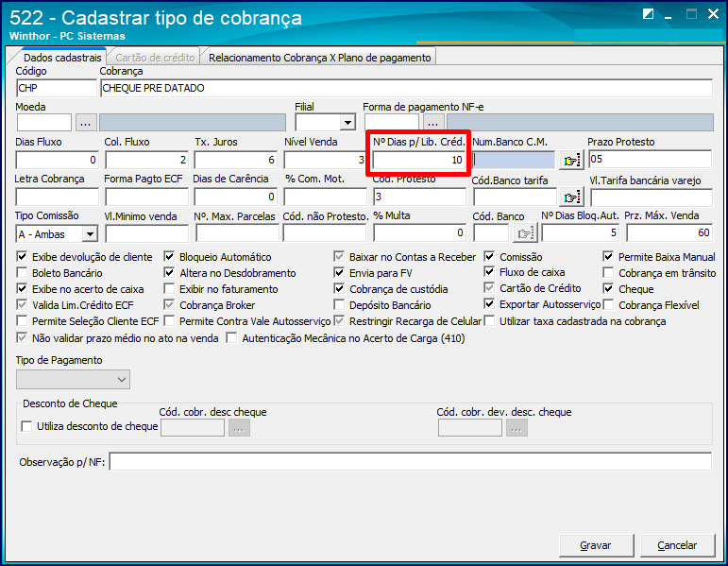The height and width of the screenshot is (566, 728).
Task: Click the Dias Fluxo field
Action: click(x=57, y=160)
